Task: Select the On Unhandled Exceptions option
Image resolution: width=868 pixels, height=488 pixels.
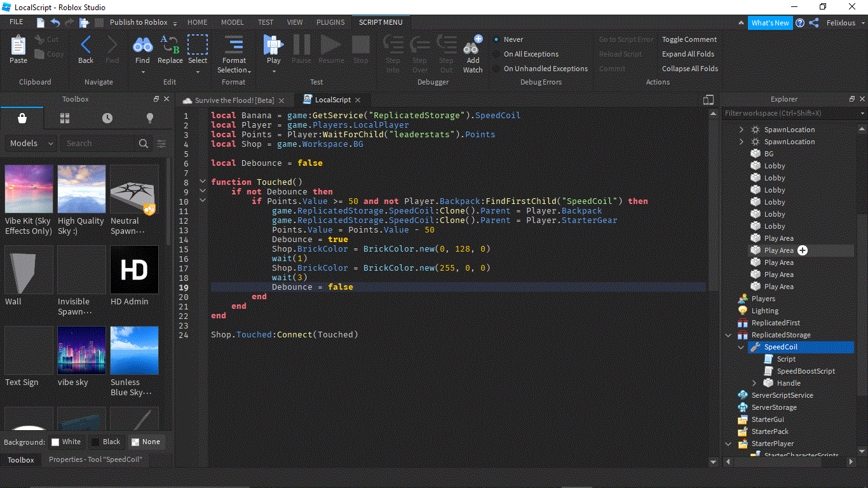Action: coord(545,69)
